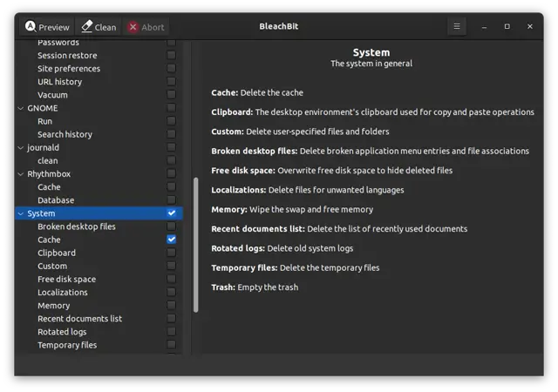The height and width of the screenshot is (392, 558).
Task: Tick the Vacuum checkbox
Action: [x=172, y=95]
